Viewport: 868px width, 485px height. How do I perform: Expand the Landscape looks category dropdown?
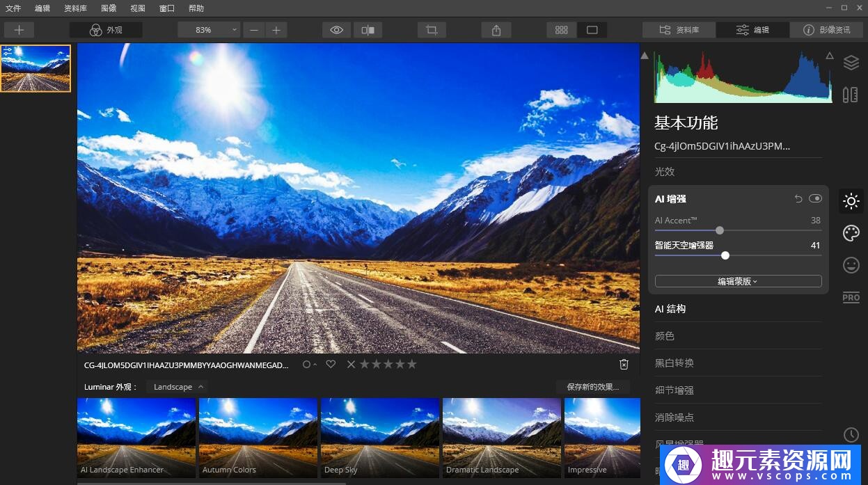[178, 387]
